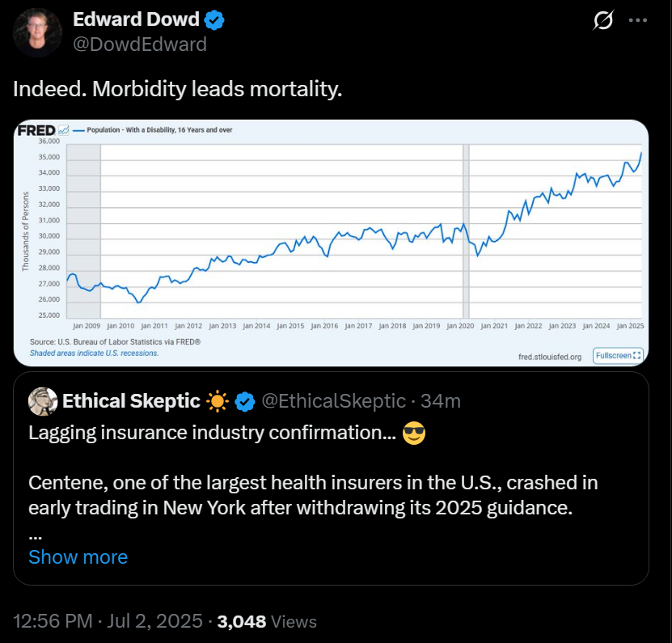Click the fred.stlouisfed.org text
Image resolution: width=672 pixels, height=643 pixels.
tap(549, 357)
